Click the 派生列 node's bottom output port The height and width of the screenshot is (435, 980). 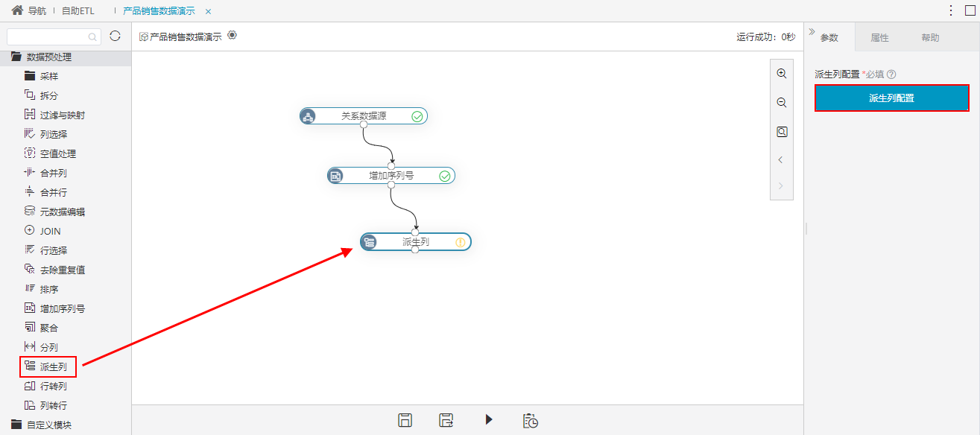[415, 250]
